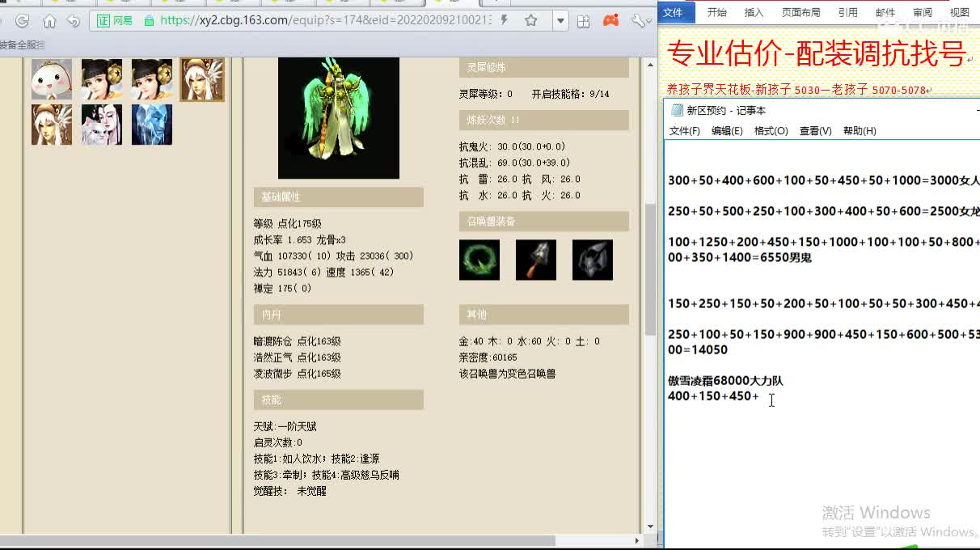Click the green wreath pet equipment icon
This screenshot has height=550, width=980.
[x=479, y=260]
